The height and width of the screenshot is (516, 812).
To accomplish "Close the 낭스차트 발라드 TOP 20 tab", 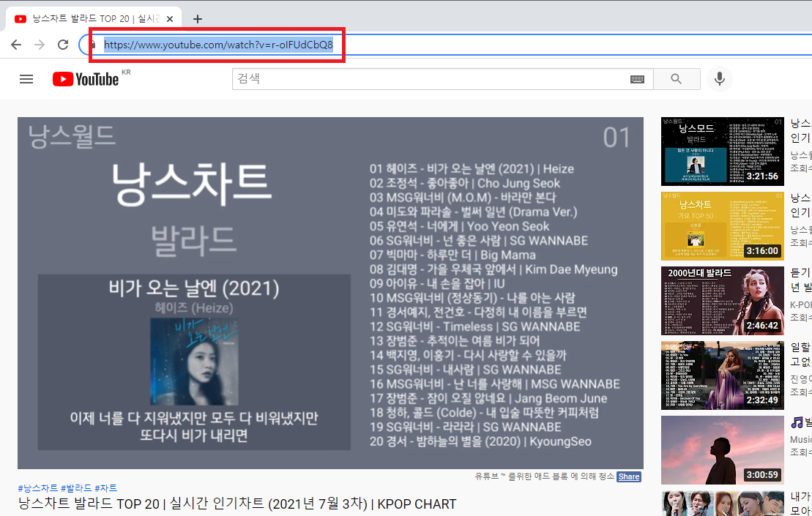I will [170, 19].
